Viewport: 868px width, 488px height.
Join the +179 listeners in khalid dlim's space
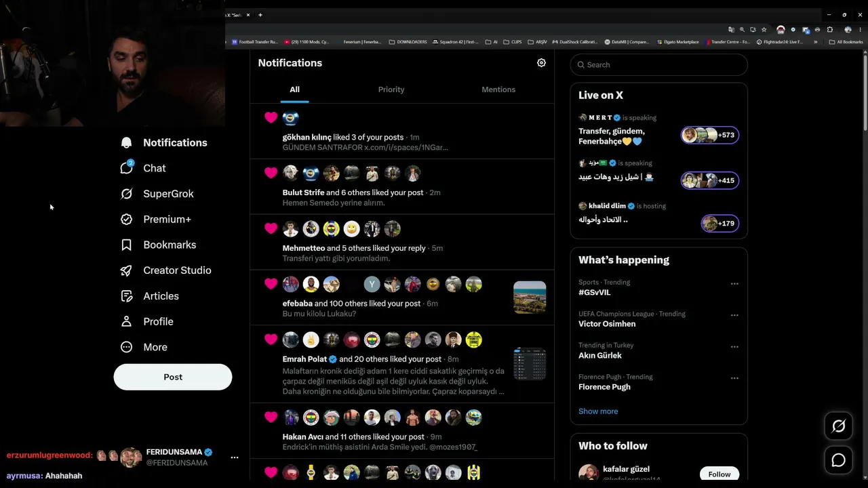pyautogui.click(x=719, y=223)
